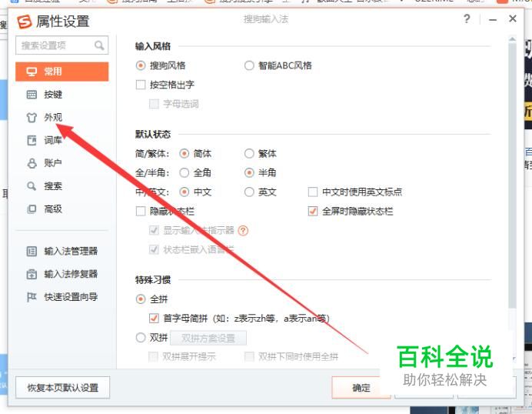Uncheck the 首字母简拼 checkbox
Image resolution: width=532 pixels, height=414 pixels.
[154, 319]
